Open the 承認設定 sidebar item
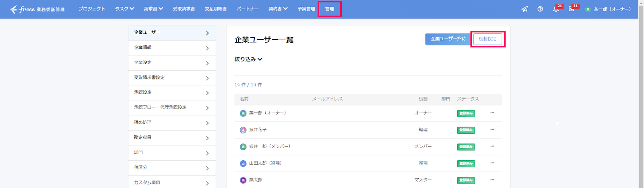This screenshot has width=644, height=188. coord(172,93)
